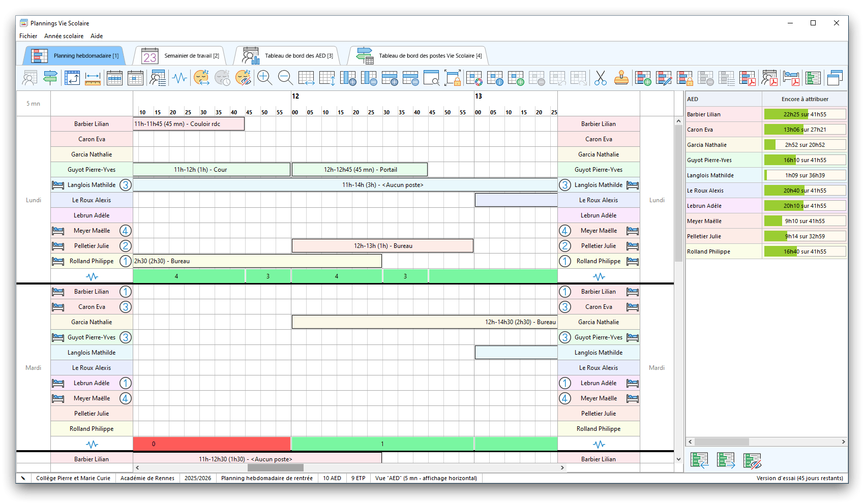Click Barbier Lilian's 22h25 sur 41h55 progress bar
The height and width of the screenshot is (504, 864).
pyautogui.click(x=805, y=114)
